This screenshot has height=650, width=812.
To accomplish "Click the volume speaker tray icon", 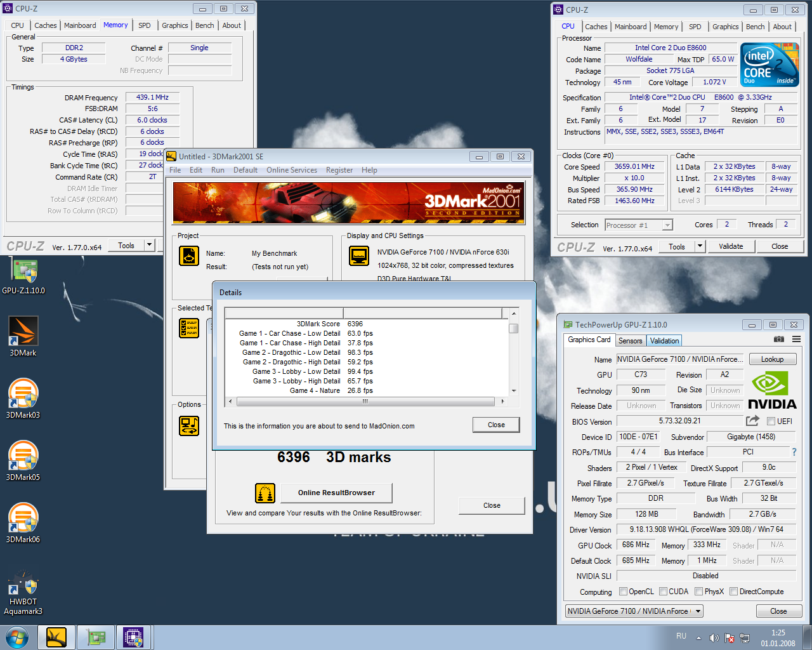I will (714, 638).
